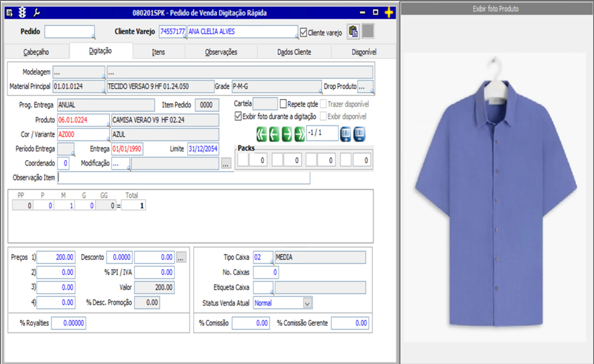Switch to the Cabeçalho tab
The height and width of the screenshot is (364, 594).
(x=36, y=52)
